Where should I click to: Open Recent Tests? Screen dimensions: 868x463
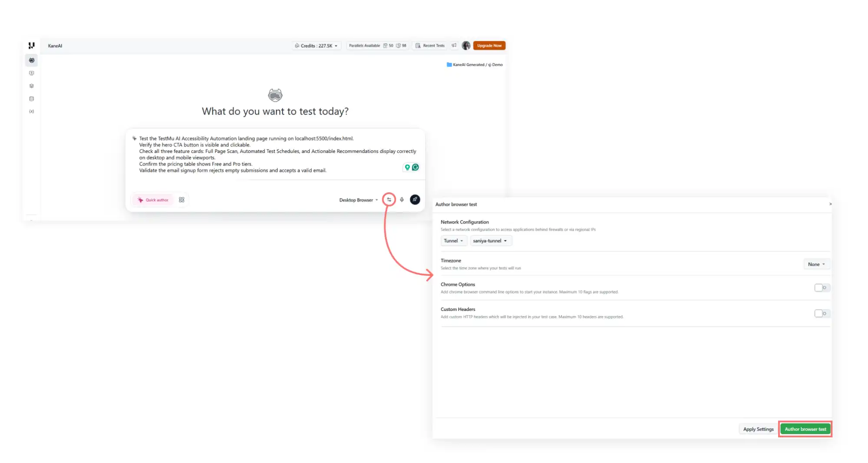click(430, 46)
